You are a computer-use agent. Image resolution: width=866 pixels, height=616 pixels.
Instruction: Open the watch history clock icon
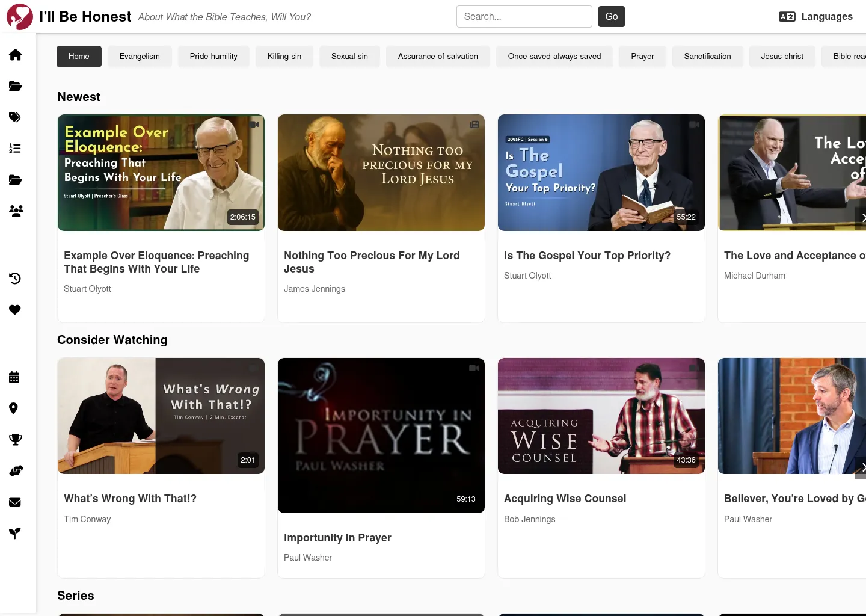coord(16,278)
